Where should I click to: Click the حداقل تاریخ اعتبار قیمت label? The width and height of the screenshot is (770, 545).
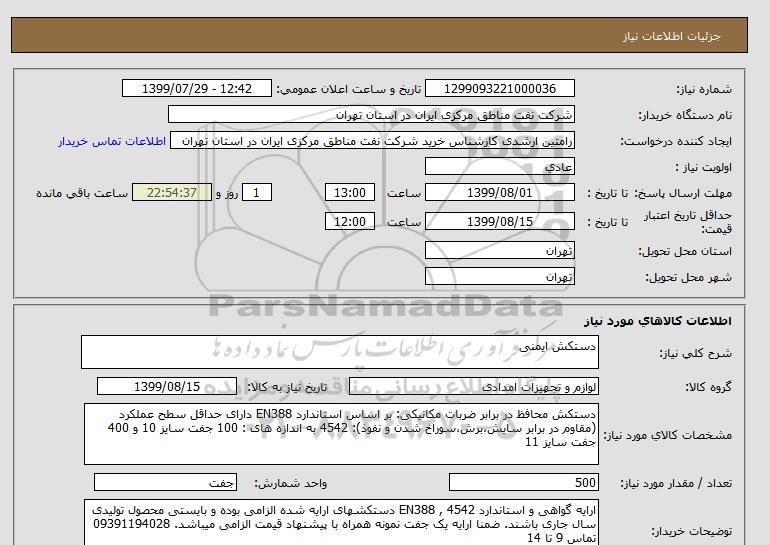coord(688,222)
